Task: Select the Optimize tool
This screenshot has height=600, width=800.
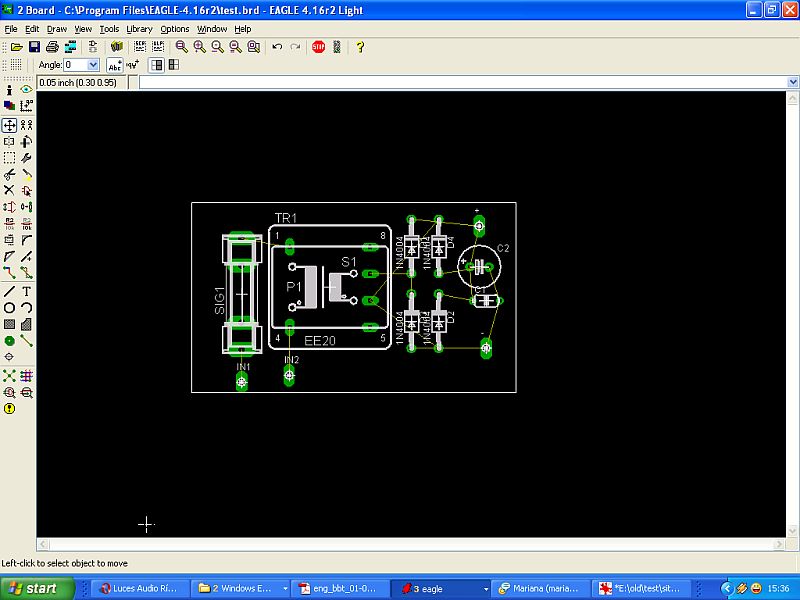Action: tap(27, 256)
